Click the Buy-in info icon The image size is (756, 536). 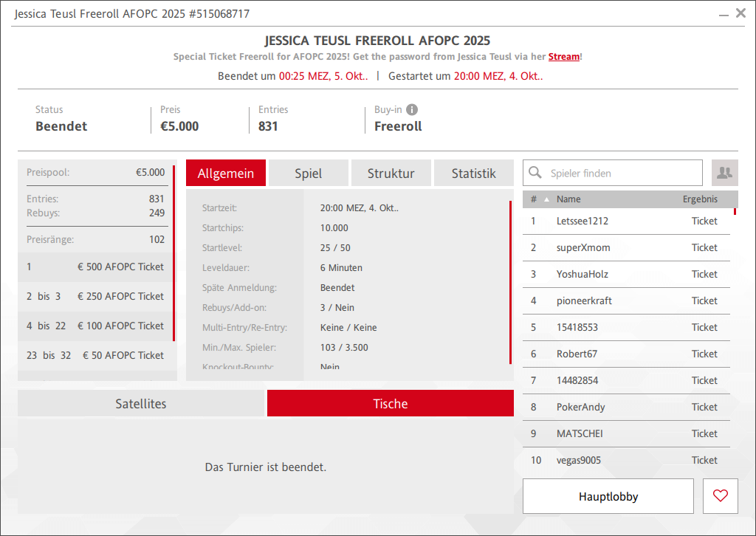[x=412, y=110]
